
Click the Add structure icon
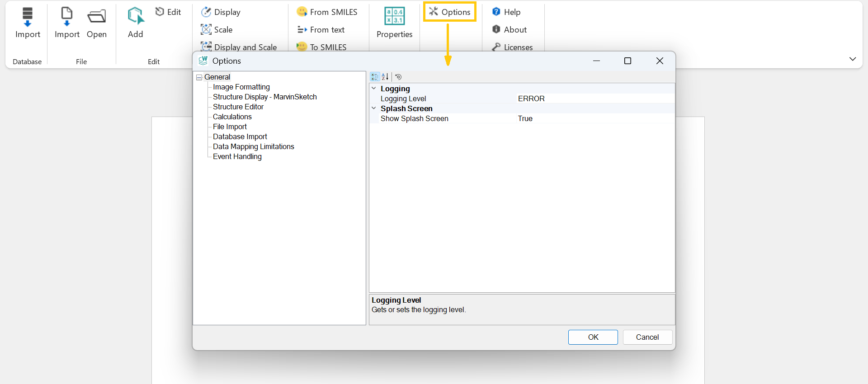pyautogui.click(x=135, y=16)
